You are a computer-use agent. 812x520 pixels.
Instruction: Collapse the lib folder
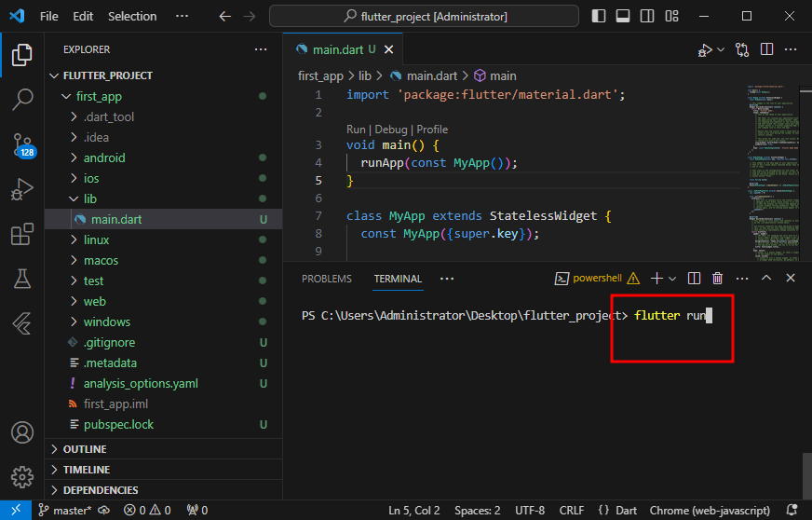163,198
